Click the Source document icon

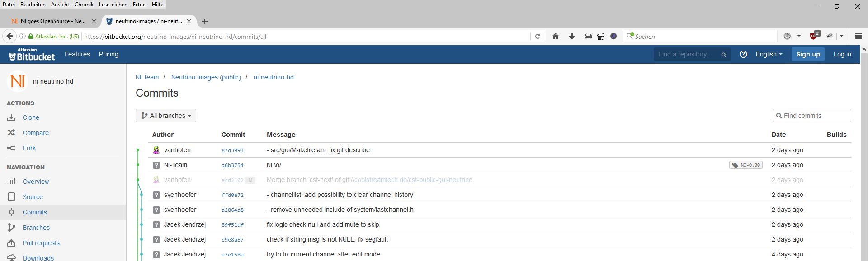pyautogui.click(x=11, y=197)
